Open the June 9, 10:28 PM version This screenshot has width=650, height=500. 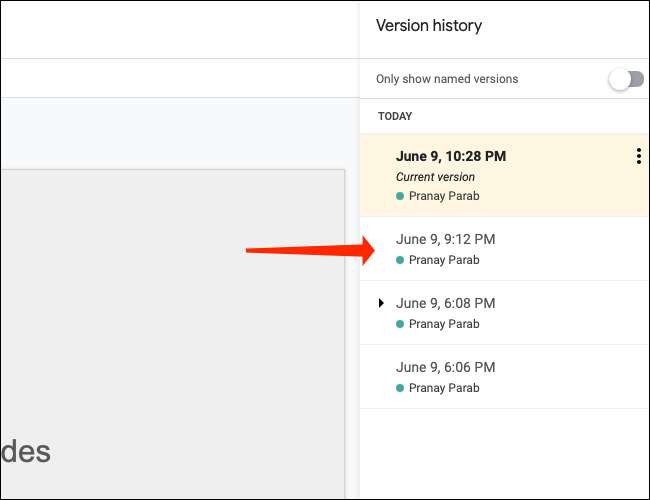click(450, 156)
